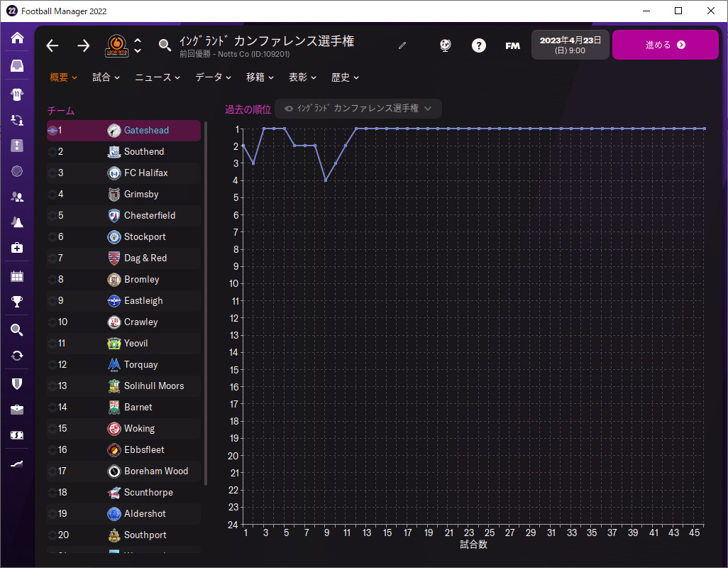Toggle Chesterfield graph line marker
Viewport: 728px width, 568px height.
point(53,216)
